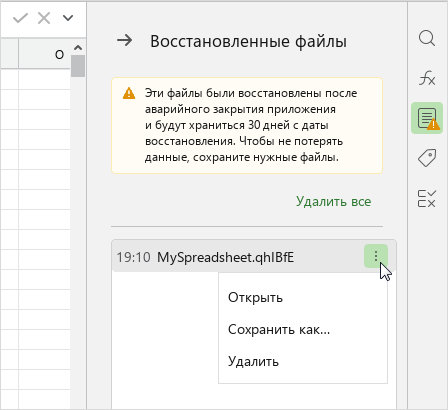
Task: Open the data validation checklist icon
Action: tap(427, 199)
